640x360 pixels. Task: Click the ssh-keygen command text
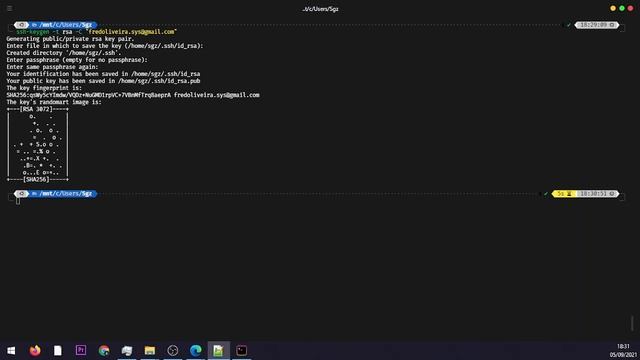[33, 32]
